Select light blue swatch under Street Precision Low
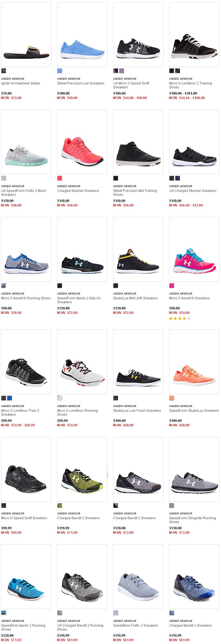 point(60,71)
